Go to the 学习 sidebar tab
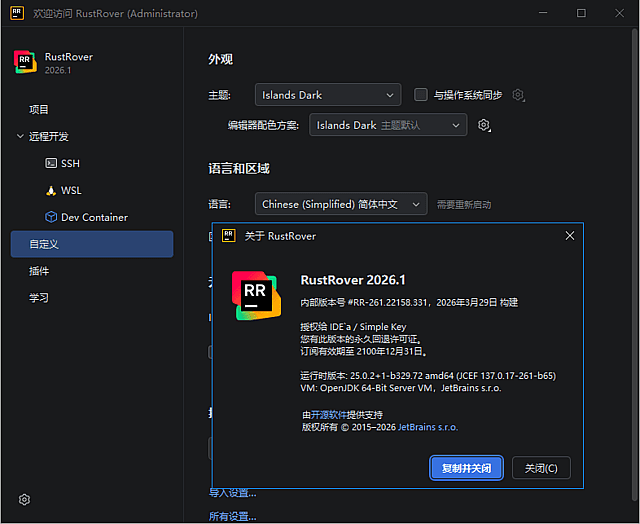This screenshot has width=640, height=524. (39, 298)
